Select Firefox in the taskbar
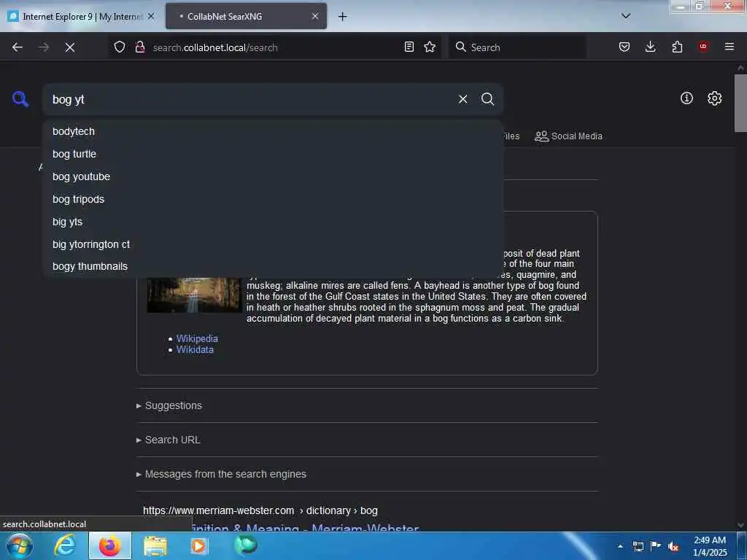Screen dimensions: 747x560 (x=109, y=545)
